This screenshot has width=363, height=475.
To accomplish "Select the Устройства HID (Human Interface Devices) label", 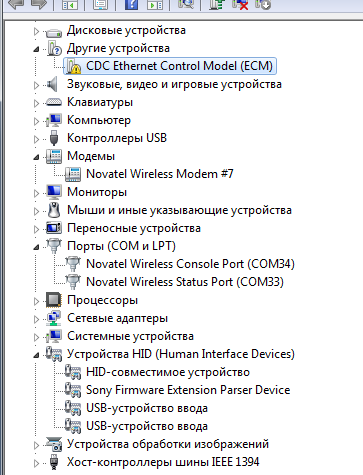I will coord(181,354).
